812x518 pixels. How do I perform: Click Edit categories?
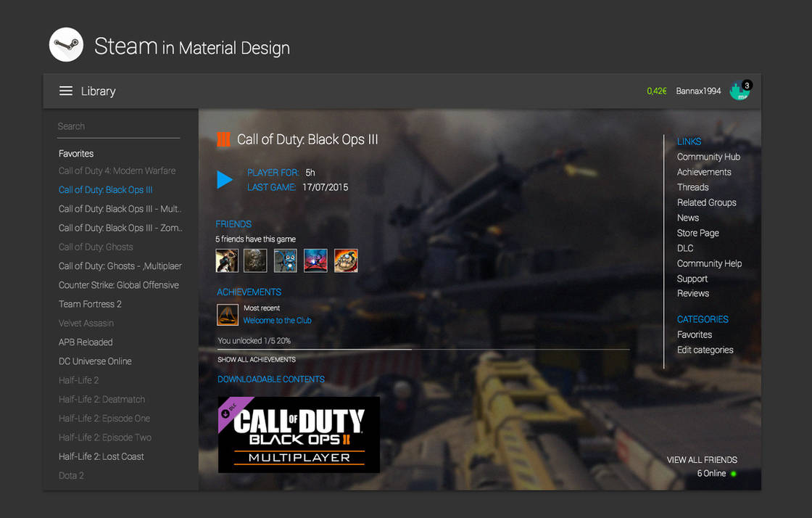pos(705,350)
